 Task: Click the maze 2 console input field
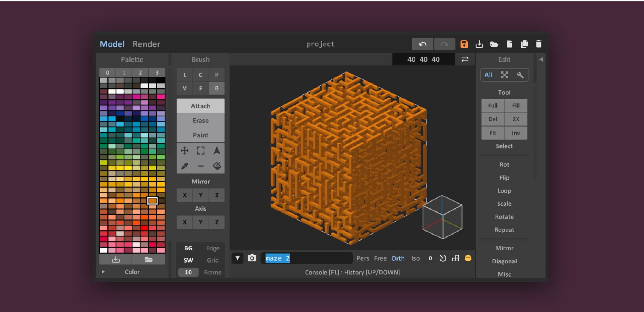[x=307, y=258]
